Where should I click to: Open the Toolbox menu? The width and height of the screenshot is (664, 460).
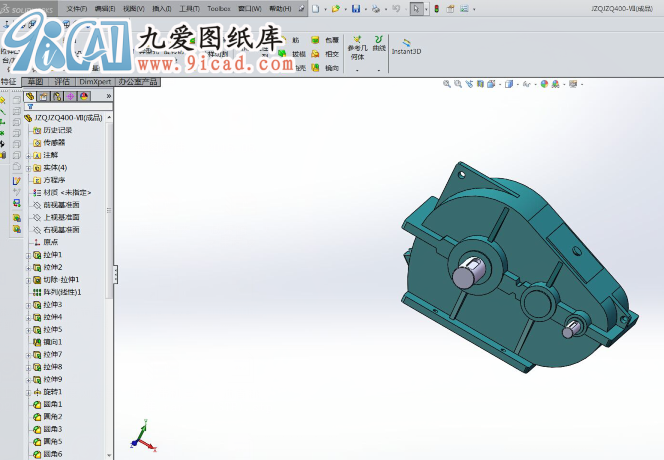[219, 8]
